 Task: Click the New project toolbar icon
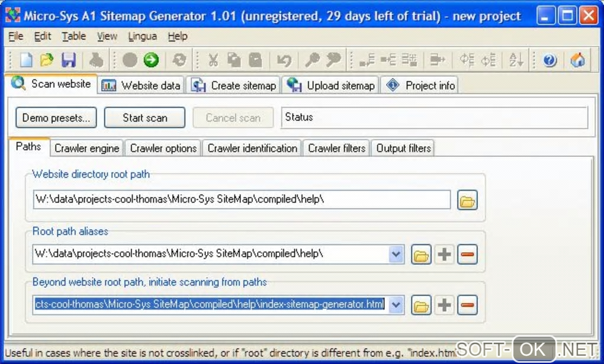pyautogui.click(x=26, y=60)
